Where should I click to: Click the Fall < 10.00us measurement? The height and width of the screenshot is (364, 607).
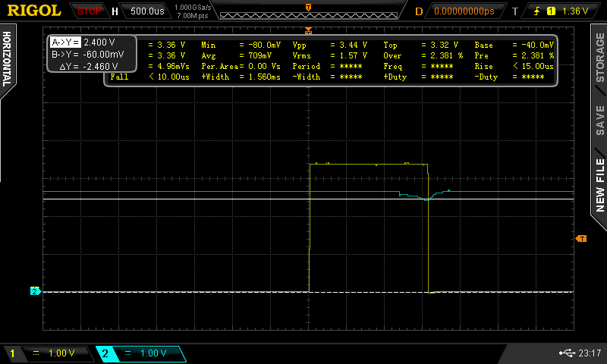point(149,77)
